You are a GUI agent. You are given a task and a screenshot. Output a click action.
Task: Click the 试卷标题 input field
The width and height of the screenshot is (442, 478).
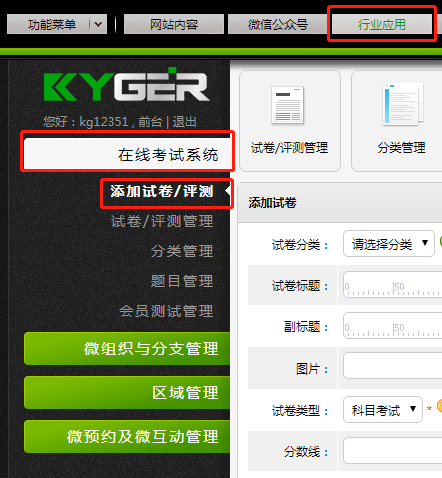click(393, 285)
